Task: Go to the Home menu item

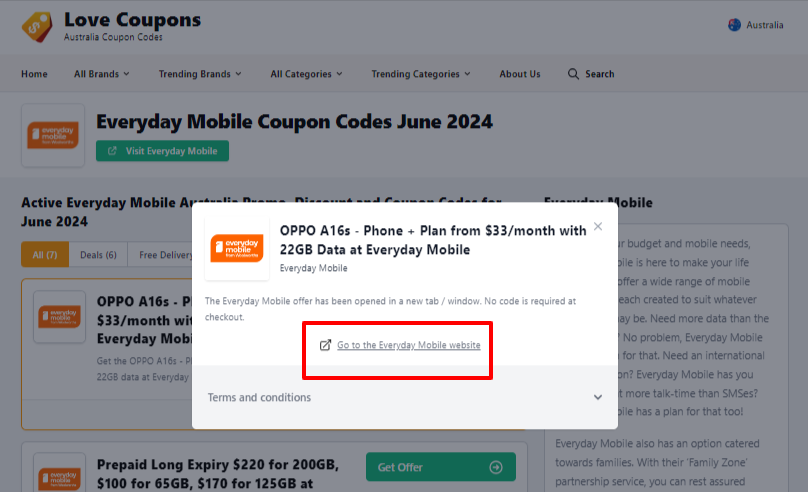Action: tap(34, 74)
